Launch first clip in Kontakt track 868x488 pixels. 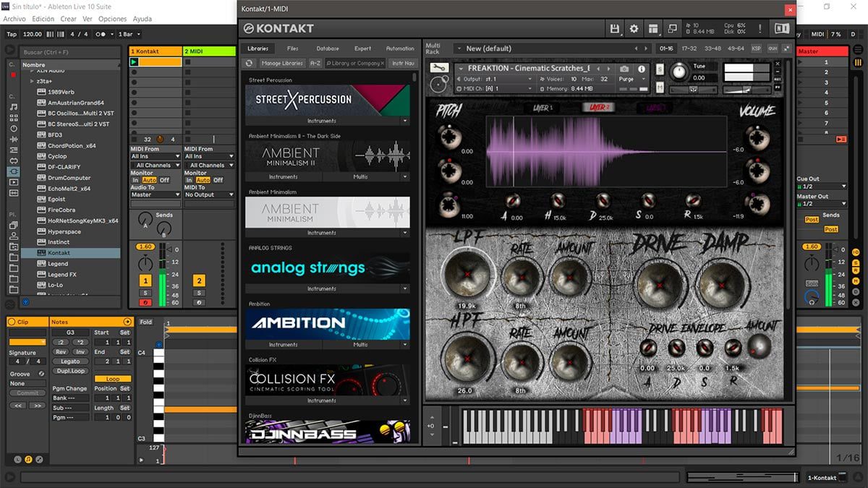point(135,62)
